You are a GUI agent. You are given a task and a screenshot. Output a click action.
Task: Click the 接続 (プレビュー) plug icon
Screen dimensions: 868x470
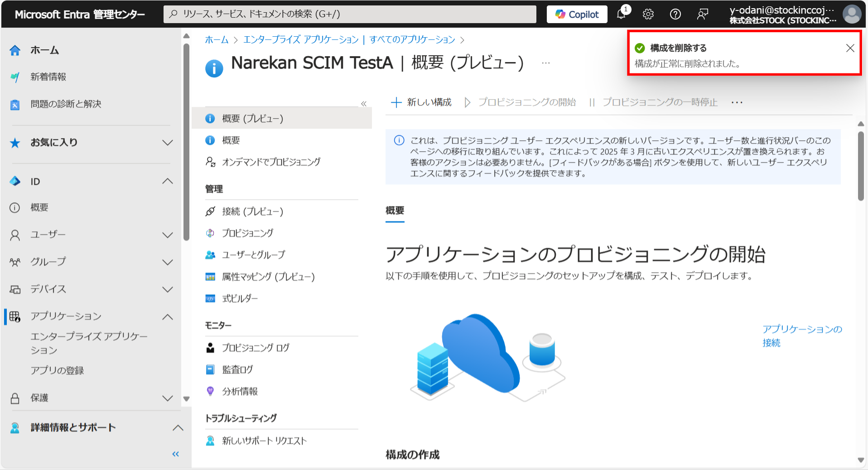[x=210, y=211]
